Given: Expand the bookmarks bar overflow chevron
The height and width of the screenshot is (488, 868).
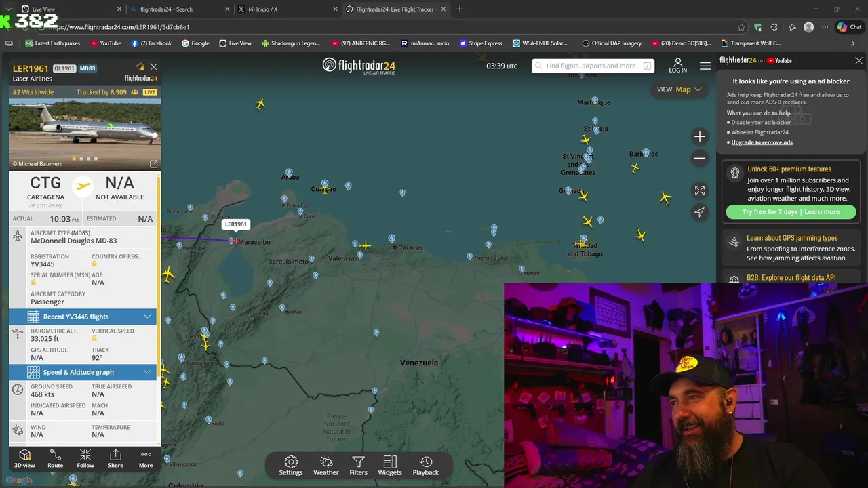Looking at the screenshot, I should point(852,43).
